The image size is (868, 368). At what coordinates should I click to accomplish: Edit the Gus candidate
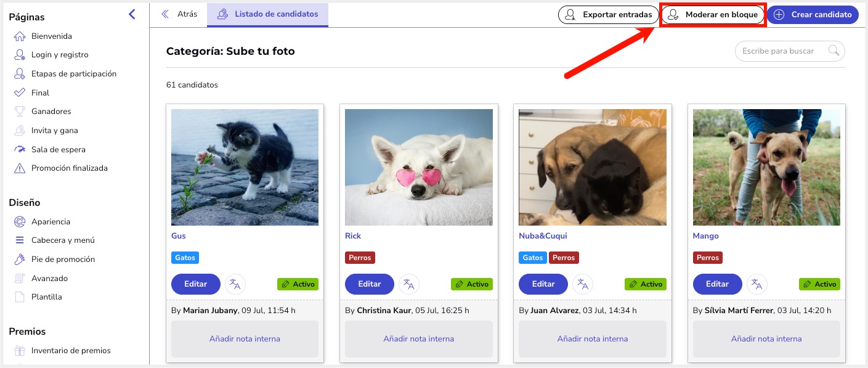click(196, 284)
